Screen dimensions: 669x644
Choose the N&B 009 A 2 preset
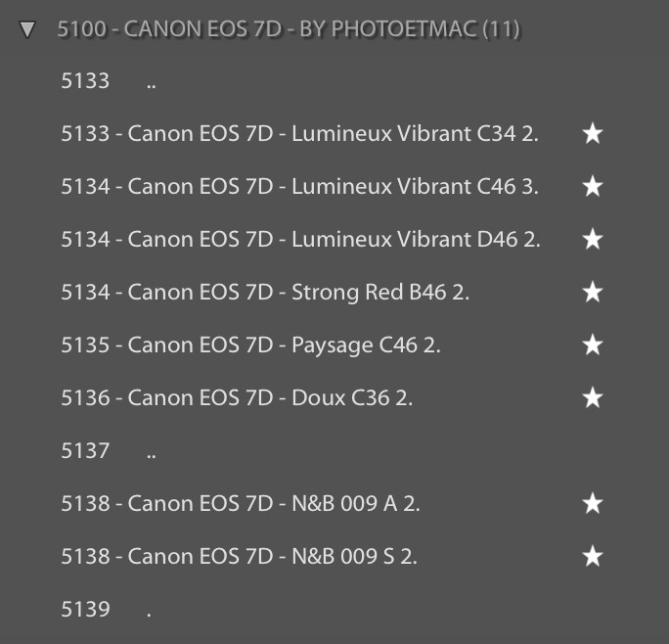(241, 504)
